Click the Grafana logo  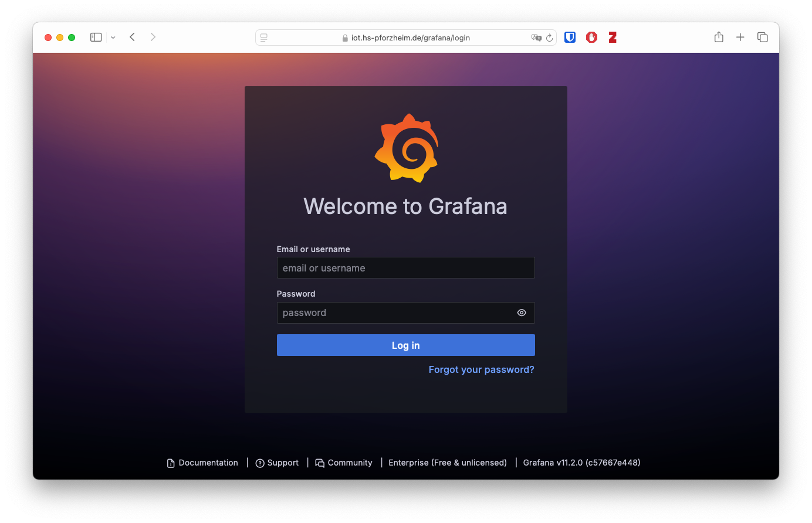tap(406, 147)
